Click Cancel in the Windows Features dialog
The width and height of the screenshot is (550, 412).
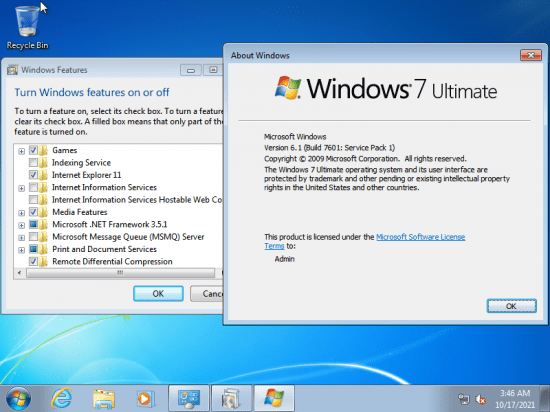click(207, 293)
